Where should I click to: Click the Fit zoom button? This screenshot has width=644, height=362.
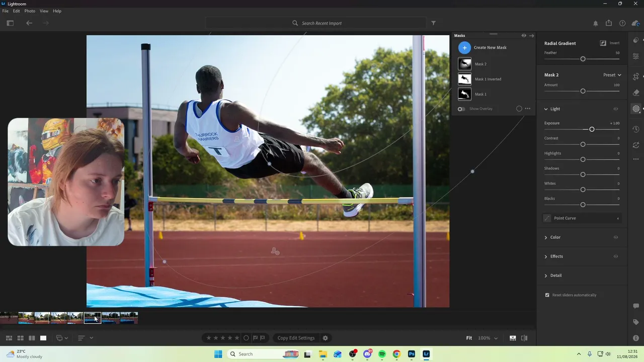pos(469,338)
